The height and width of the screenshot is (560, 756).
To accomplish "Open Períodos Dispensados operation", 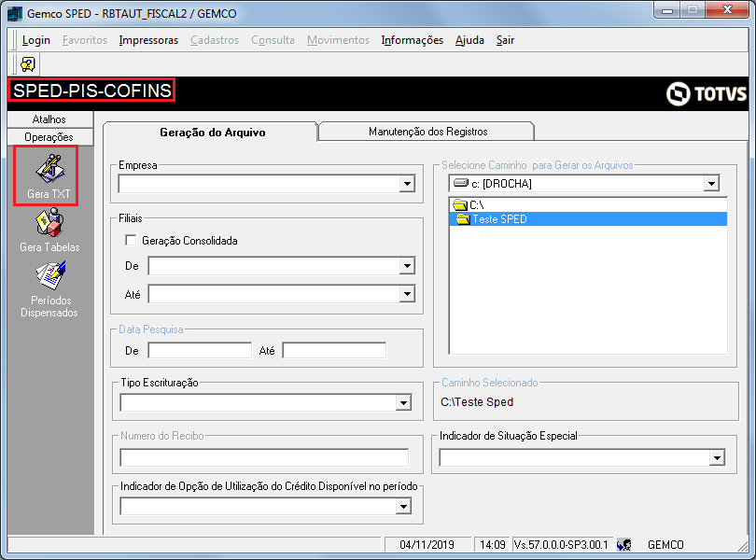I will pos(49,289).
